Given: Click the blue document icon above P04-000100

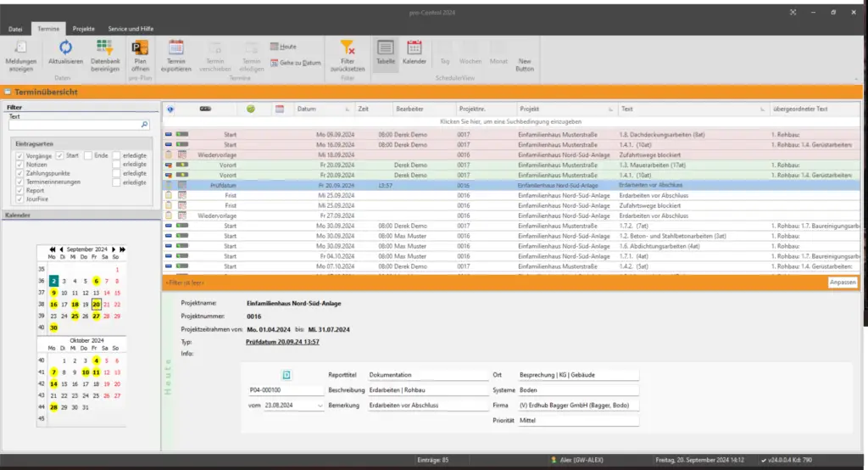Looking at the screenshot, I should pyautogui.click(x=287, y=375).
